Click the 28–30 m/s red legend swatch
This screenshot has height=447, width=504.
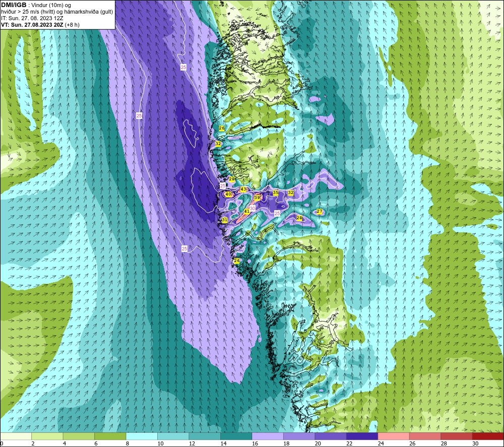pos(457,436)
